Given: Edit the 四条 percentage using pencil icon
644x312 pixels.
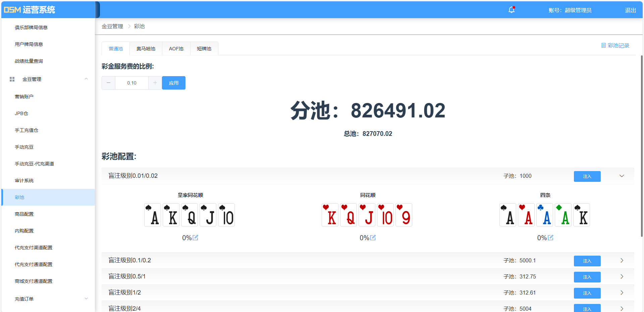Looking at the screenshot, I should (551, 238).
